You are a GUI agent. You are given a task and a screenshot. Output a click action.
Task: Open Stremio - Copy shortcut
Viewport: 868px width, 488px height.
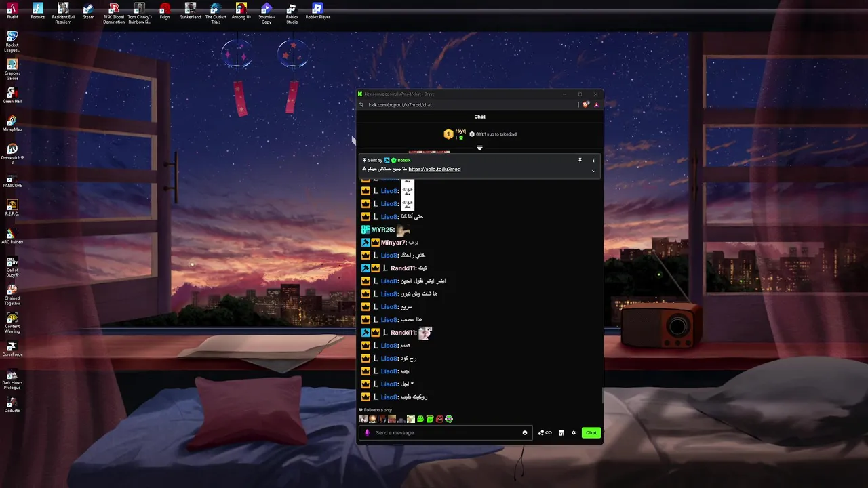267,13
